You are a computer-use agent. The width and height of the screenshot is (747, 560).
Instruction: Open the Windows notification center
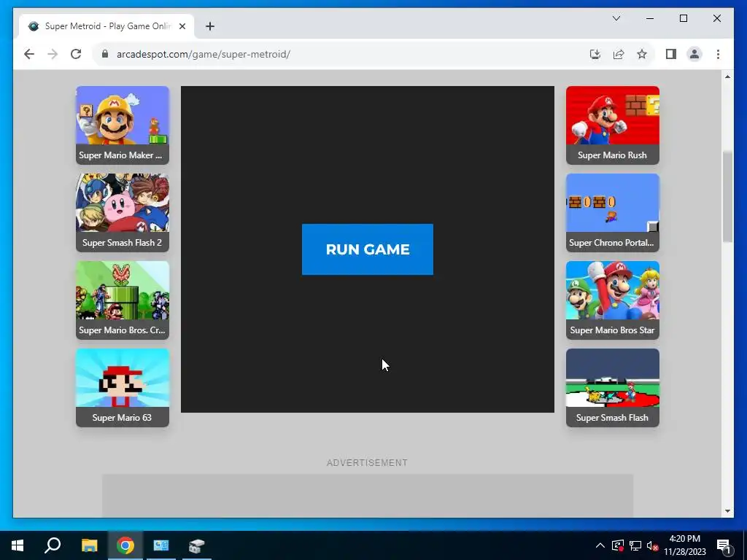[x=724, y=545]
